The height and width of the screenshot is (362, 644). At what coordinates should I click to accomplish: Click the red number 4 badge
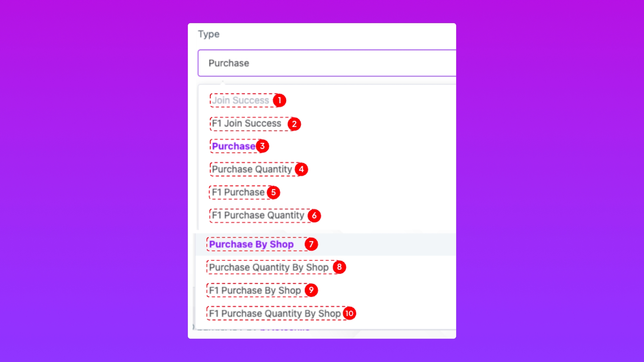pos(301,169)
